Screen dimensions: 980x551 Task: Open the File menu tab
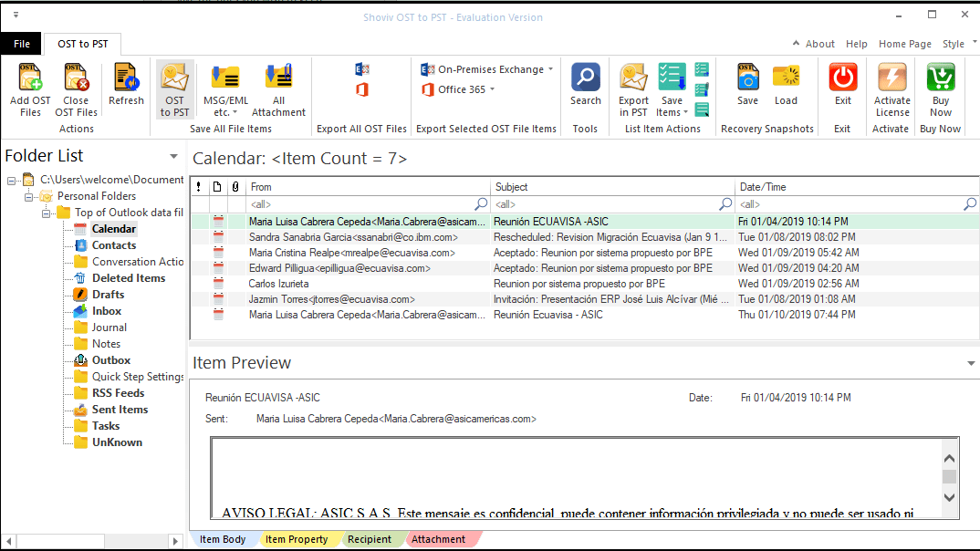pos(21,43)
